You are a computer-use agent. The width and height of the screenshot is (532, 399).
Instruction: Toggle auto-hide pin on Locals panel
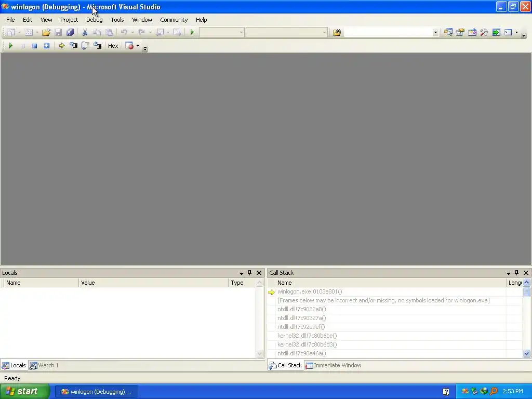250,273
